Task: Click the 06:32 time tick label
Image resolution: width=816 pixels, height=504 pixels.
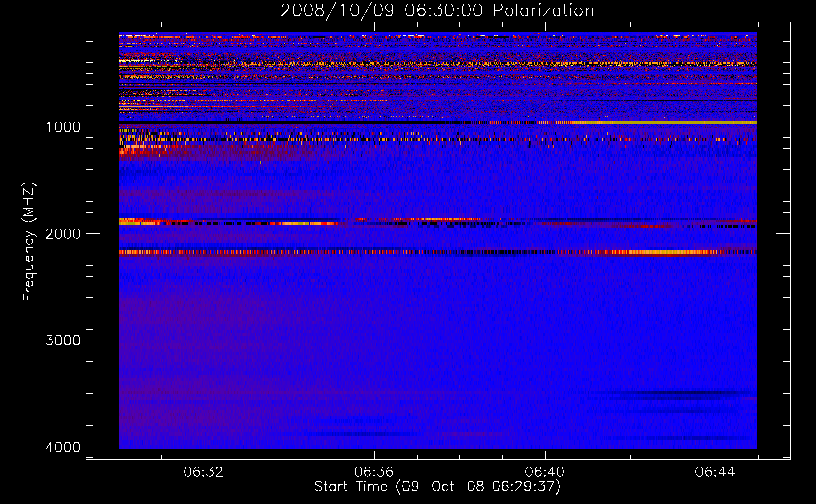Action: pos(204,472)
